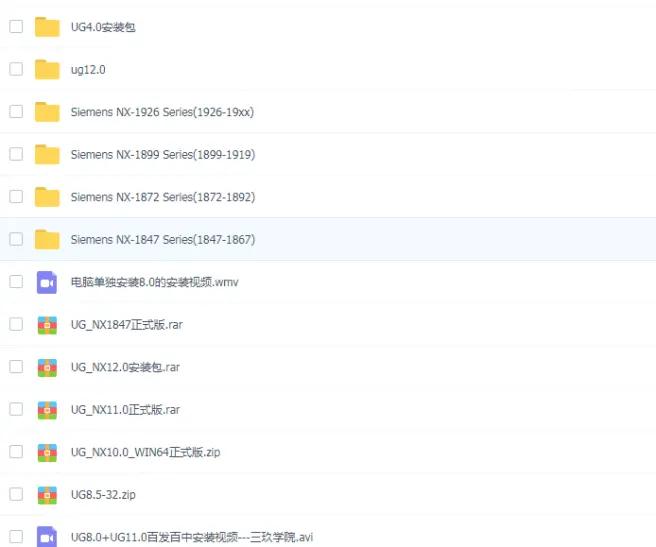Select file name UG_NX1847正式版.rar
This screenshot has width=656, height=547.
pyautogui.click(x=127, y=325)
